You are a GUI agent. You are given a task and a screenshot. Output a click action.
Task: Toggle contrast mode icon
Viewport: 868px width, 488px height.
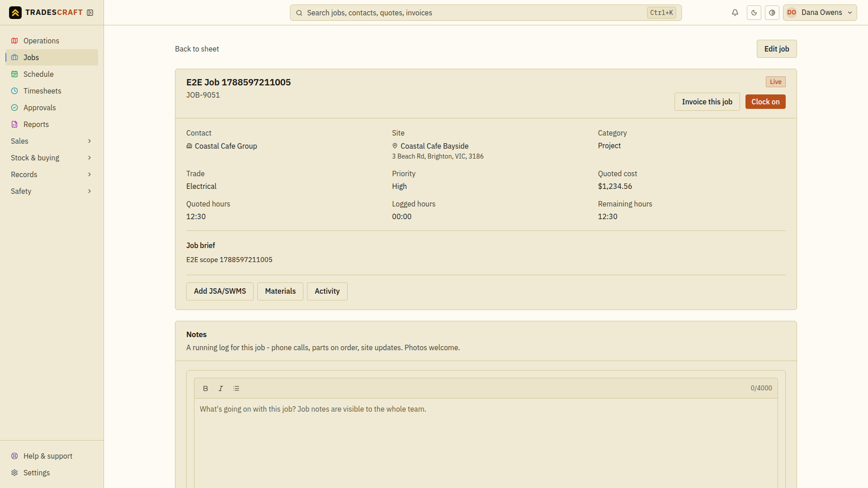pyautogui.click(x=772, y=13)
